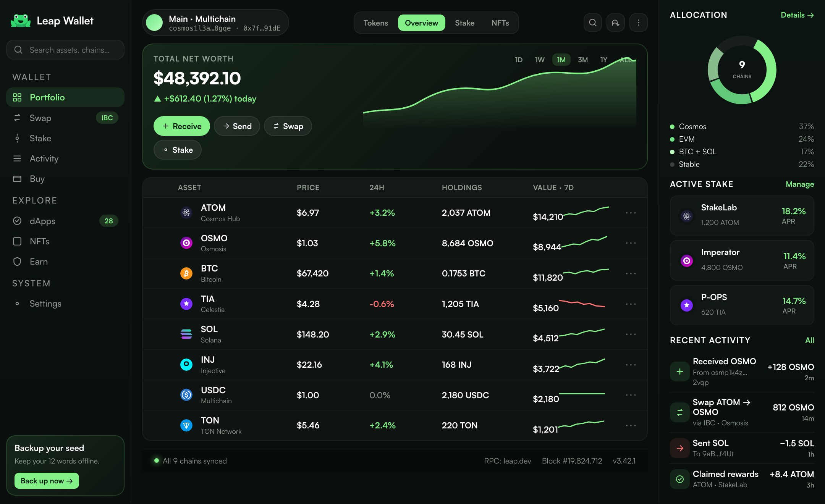Click the Leap Wallet frog logo
825x504 pixels.
pos(21,21)
